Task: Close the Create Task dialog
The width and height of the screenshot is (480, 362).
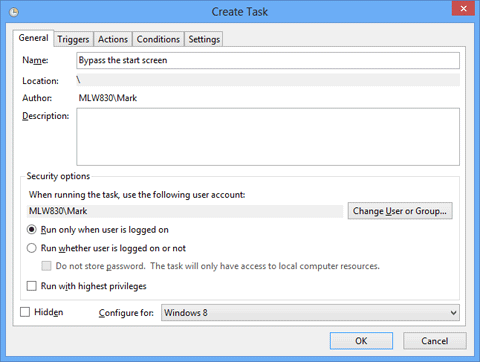Action: pyautogui.click(x=463, y=8)
